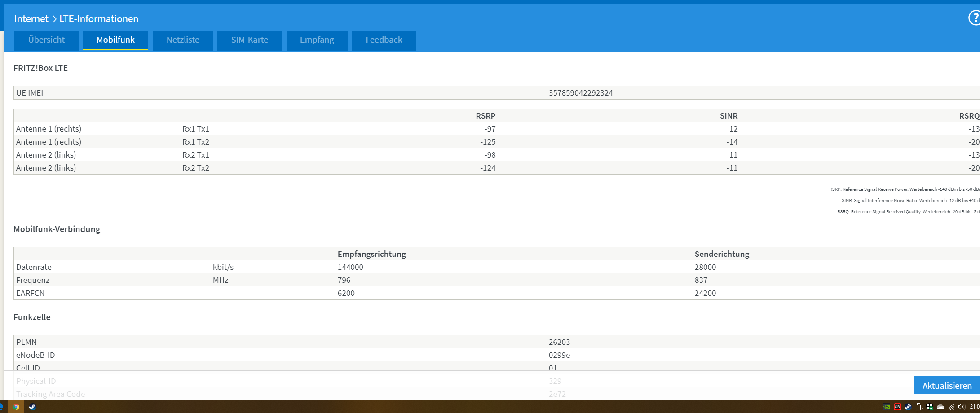
Task: Click SINR value -11 in Rx2 Tx2 row
Action: [x=732, y=168]
